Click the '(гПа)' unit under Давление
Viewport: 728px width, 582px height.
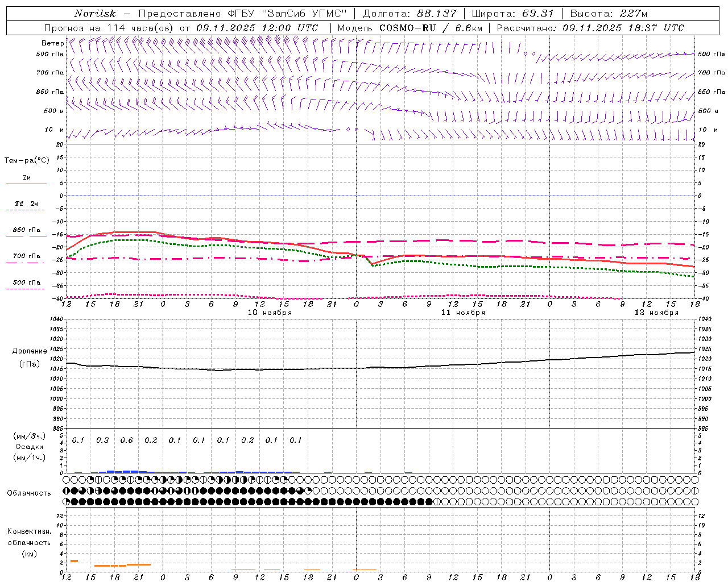(30, 364)
